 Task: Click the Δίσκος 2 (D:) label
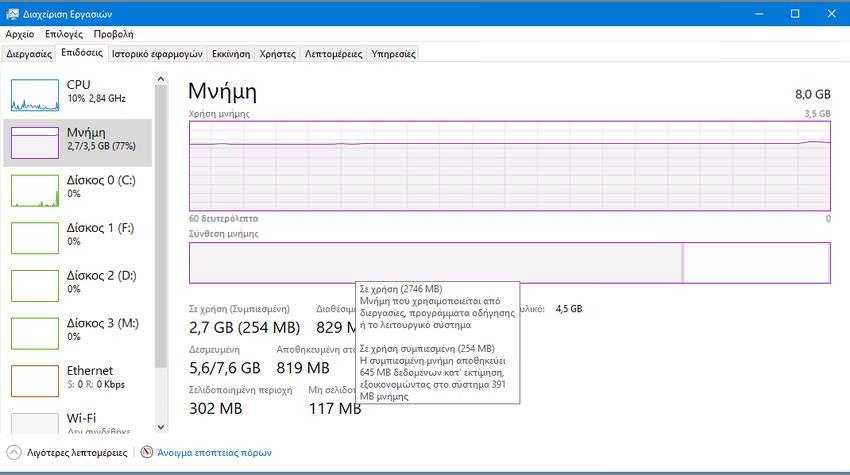(x=101, y=275)
